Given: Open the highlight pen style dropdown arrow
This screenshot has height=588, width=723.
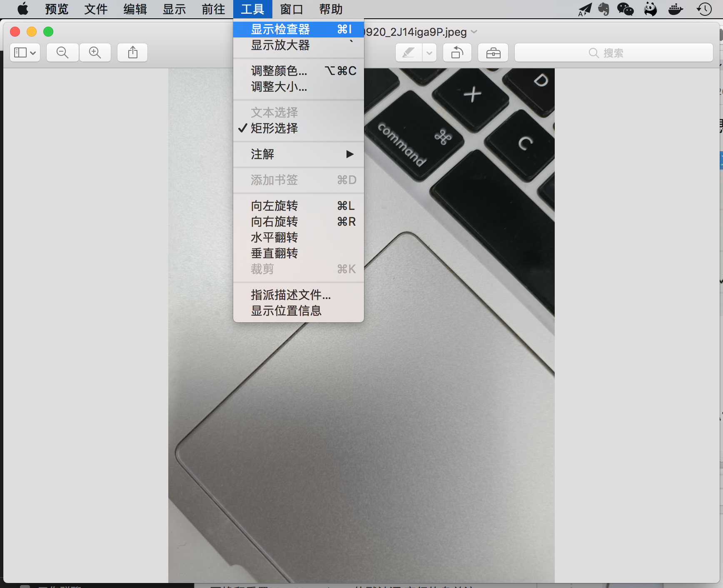Looking at the screenshot, I should pyautogui.click(x=429, y=53).
